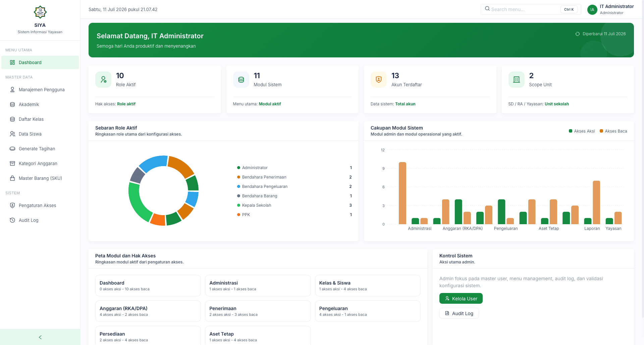
Task: Click the Audit Log button in Kontrol Sistem
Action: pyautogui.click(x=459, y=313)
